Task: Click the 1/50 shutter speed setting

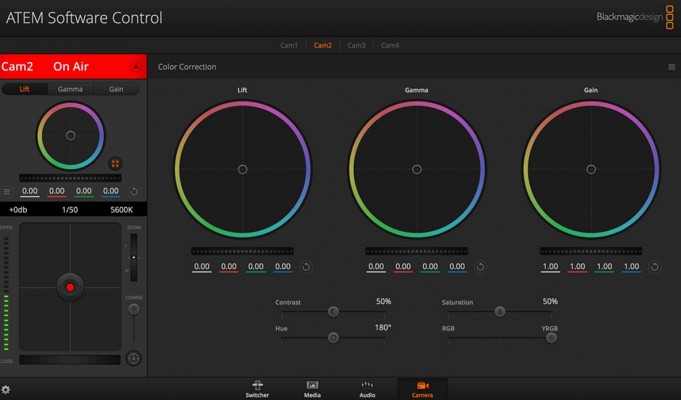Action: point(70,210)
